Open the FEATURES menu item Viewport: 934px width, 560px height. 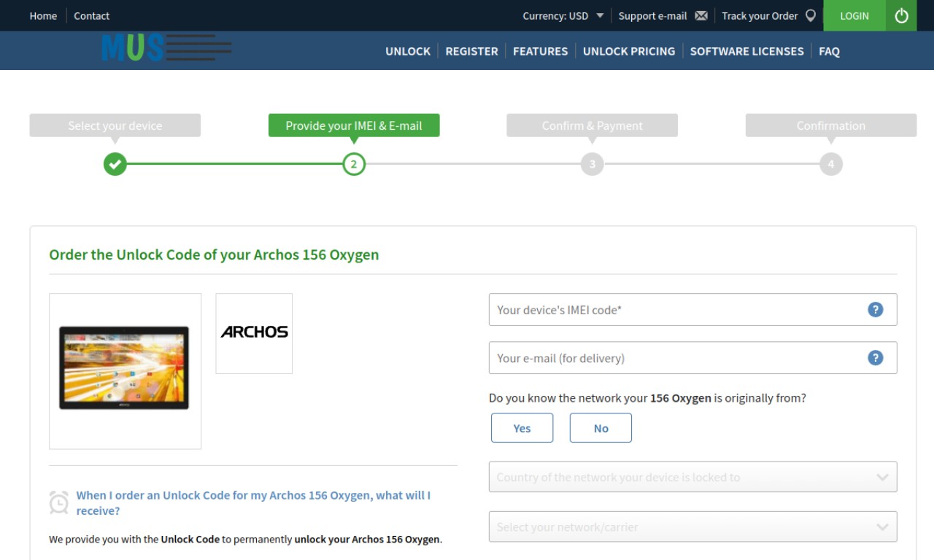[x=540, y=51]
